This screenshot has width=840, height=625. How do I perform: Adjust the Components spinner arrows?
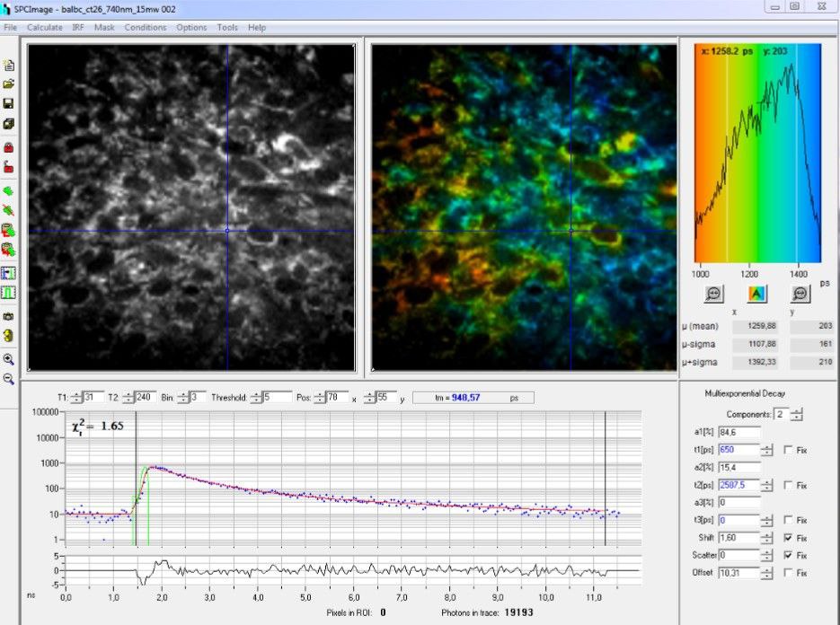(796, 414)
